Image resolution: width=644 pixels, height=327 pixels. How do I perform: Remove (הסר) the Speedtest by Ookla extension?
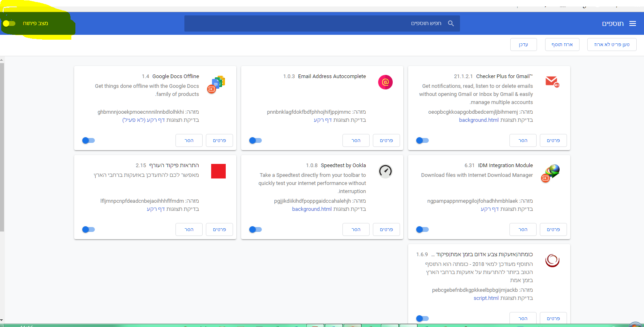tap(356, 229)
